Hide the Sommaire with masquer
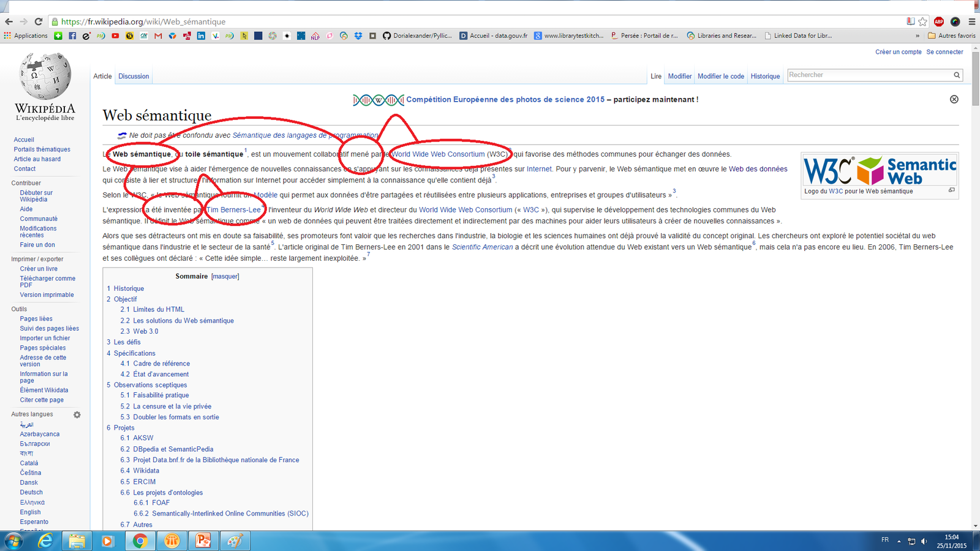Viewport: 980px width, 551px height. pos(225,277)
